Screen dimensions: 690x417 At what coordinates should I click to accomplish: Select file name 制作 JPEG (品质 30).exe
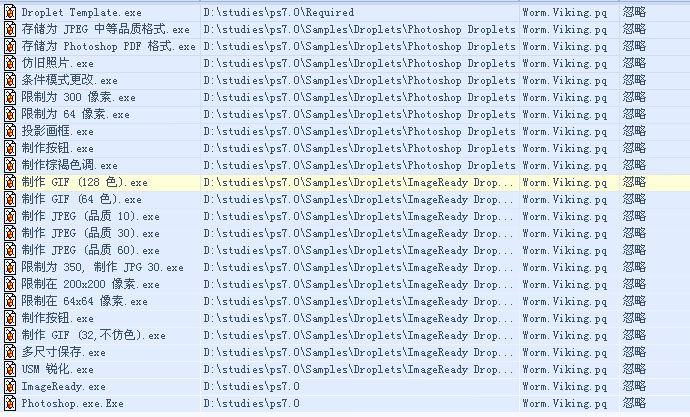(x=90, y=233)
